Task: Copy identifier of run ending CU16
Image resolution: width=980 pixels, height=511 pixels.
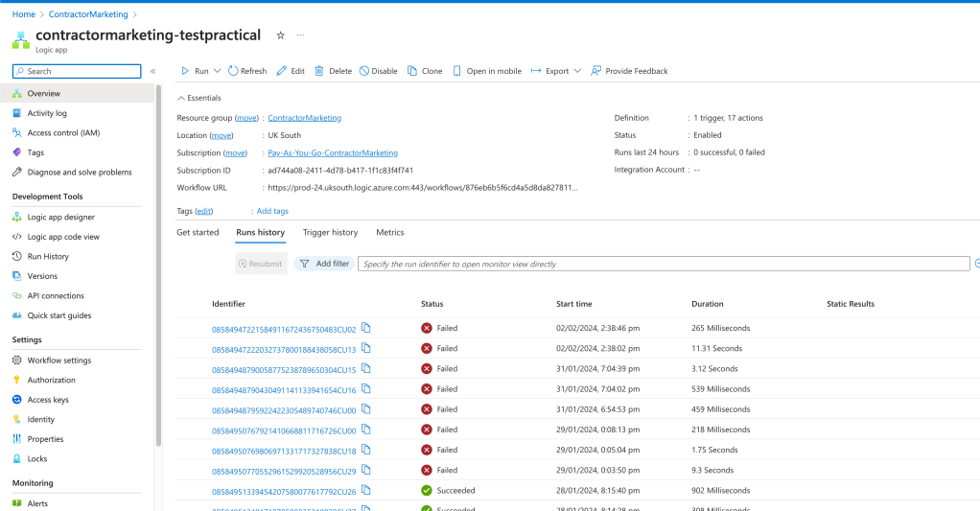Action: click(x=366, y=388)
